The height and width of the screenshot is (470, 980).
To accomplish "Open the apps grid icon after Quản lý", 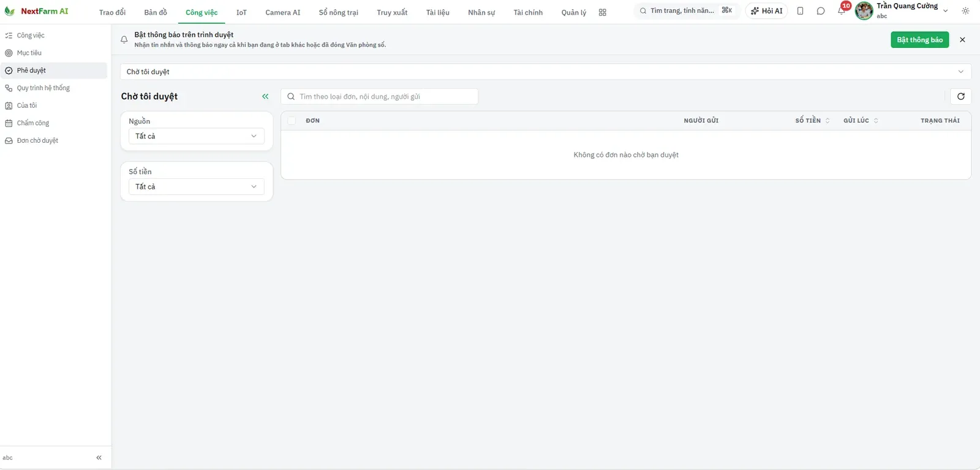I will coord(602,12).
